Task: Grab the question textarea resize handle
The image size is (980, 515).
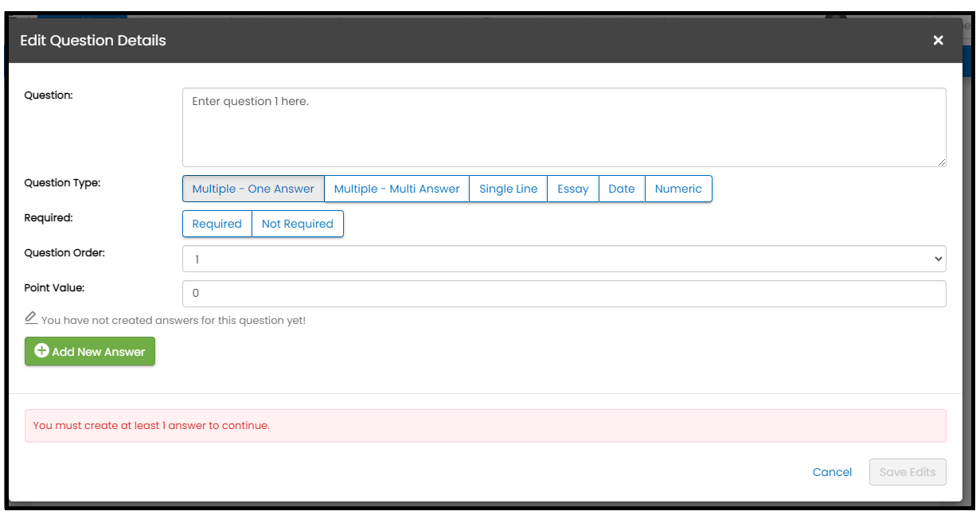Action: coord(941,162)
